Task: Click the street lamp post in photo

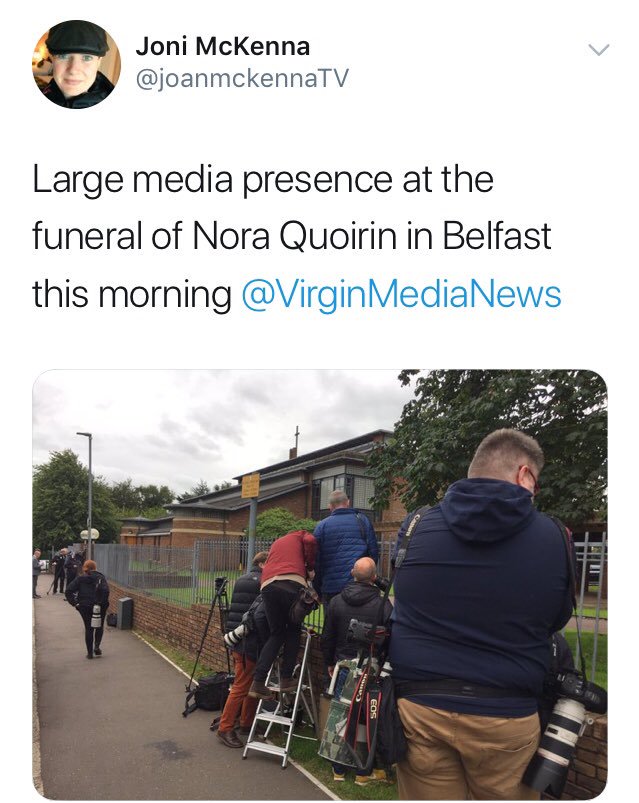Action: coord(89,496)
